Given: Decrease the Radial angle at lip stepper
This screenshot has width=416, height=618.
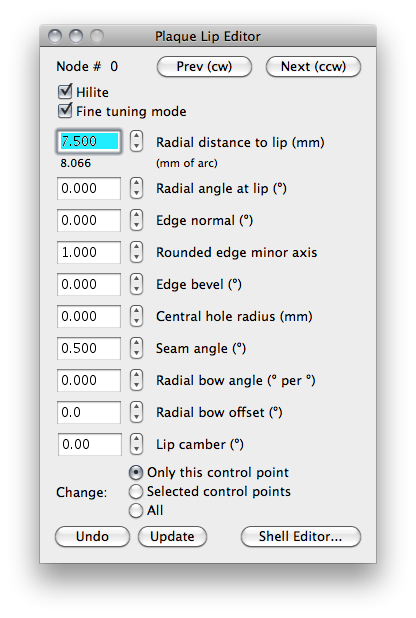Looking at the screenshot, I should pyautogui.click(x=136, y=193).
